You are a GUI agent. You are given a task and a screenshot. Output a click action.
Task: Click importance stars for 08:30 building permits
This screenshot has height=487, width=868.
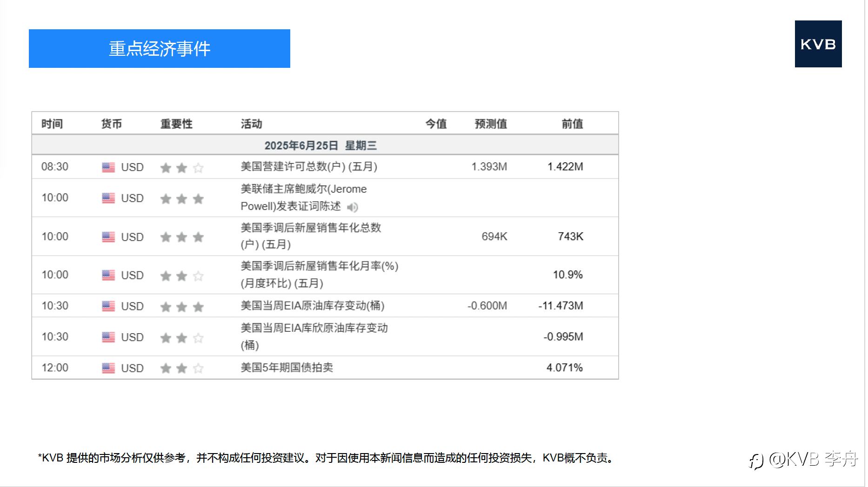(x=182, y=168)
